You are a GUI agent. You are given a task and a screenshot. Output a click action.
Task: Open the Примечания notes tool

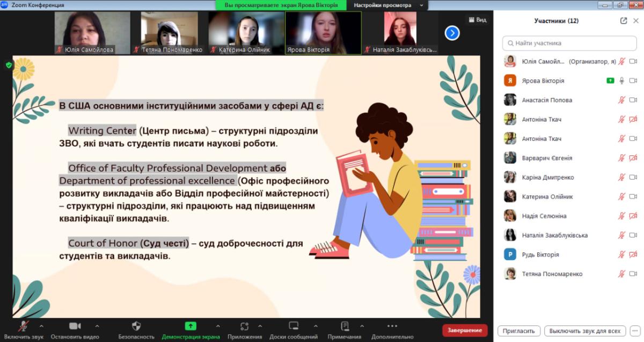tap(345, 326)
